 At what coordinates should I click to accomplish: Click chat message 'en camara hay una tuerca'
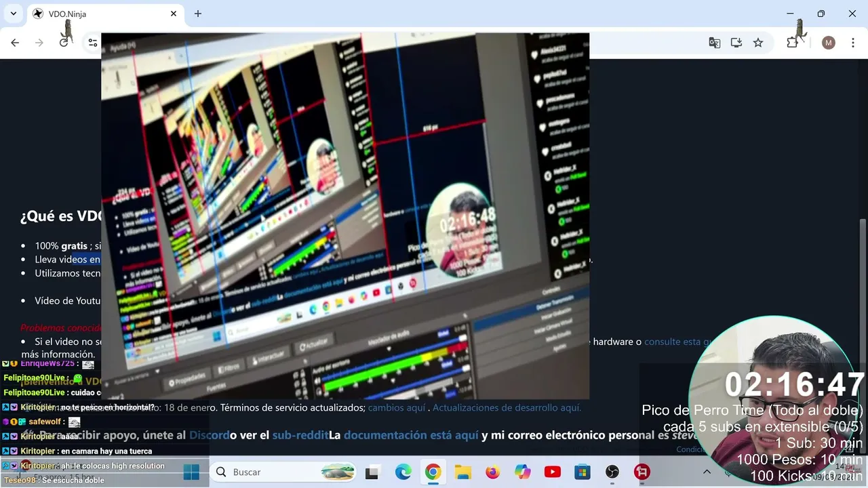(x=106, y=451)
